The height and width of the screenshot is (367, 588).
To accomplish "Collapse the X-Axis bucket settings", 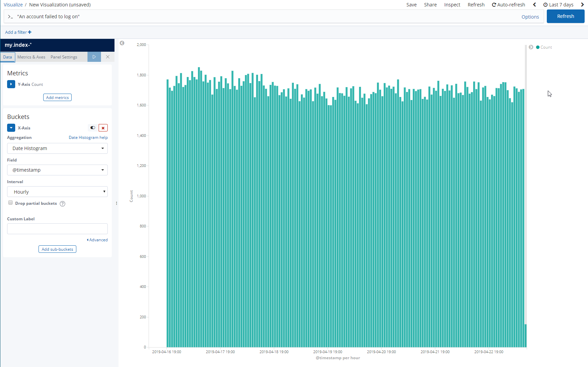I will 11,128.
